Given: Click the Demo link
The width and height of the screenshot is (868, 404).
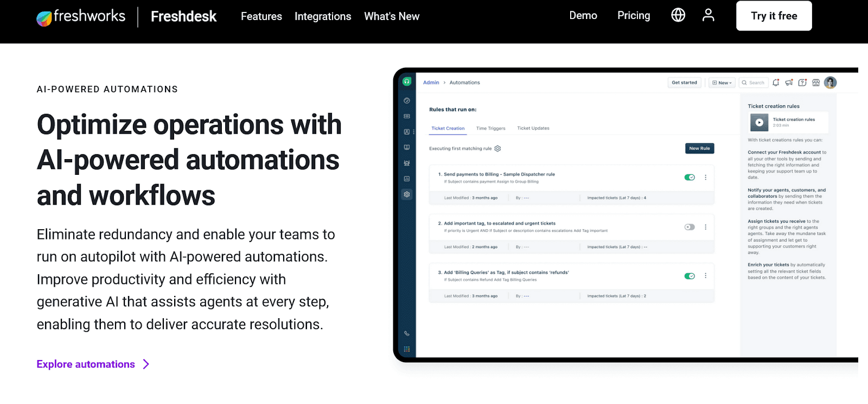Looking at the screenshot, I should pyautogui.click(x=583, y=16).
